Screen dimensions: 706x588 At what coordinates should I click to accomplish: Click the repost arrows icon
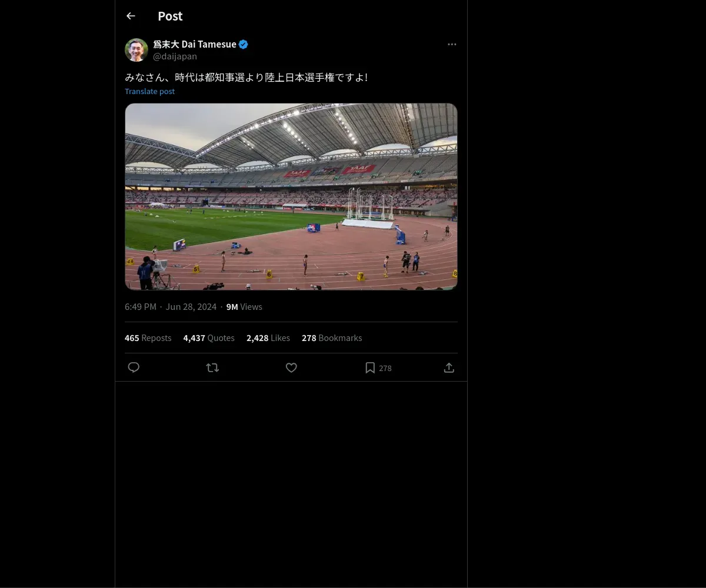click(212, 367)
